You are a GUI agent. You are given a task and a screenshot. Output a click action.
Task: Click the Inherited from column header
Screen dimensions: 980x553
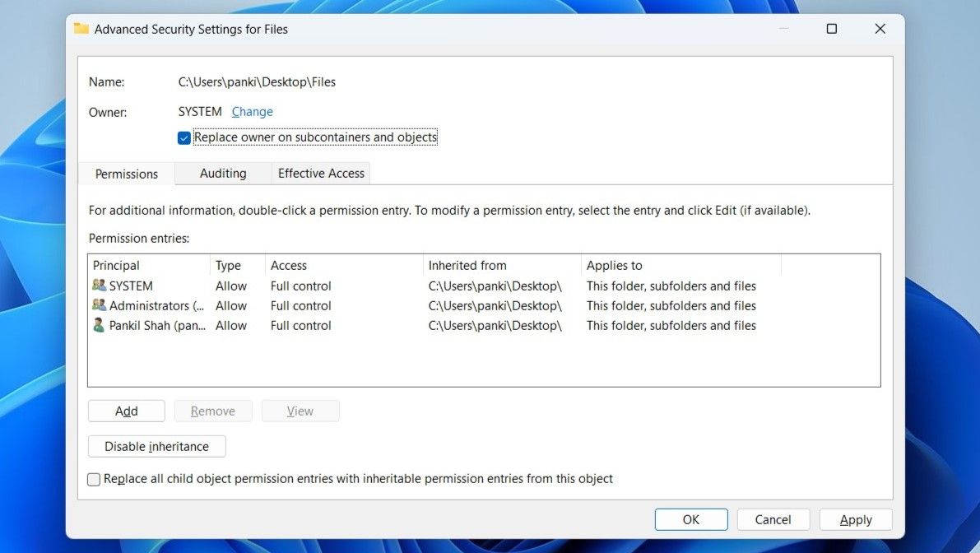[x=467, y=265]
